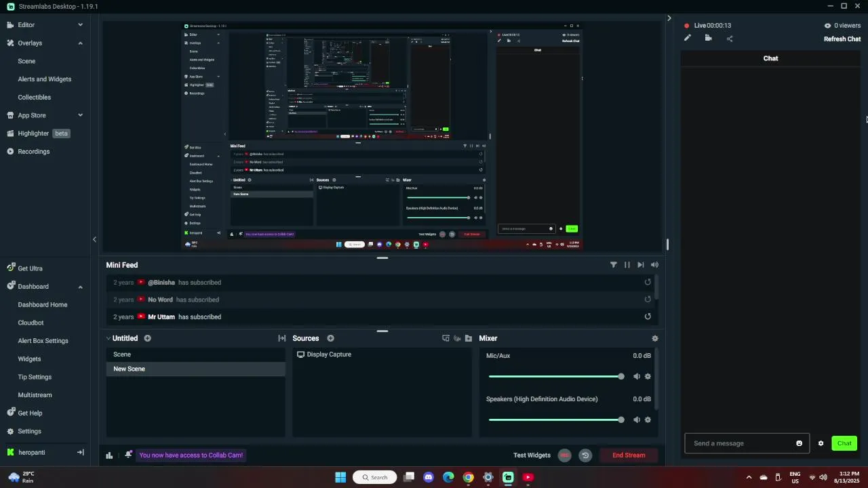The image size is (868, 488).
Task: Expand the Editor dropdown chevron
Action: click(x=80, y=25)
